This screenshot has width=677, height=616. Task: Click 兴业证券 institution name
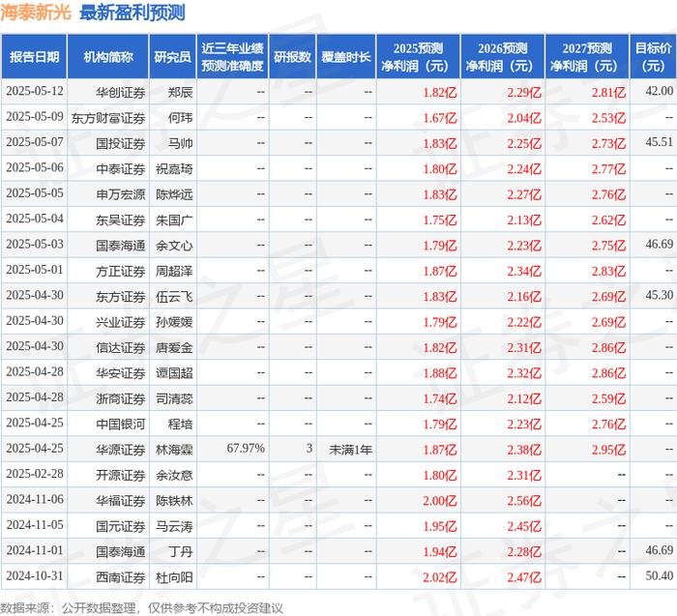point(121,322)
